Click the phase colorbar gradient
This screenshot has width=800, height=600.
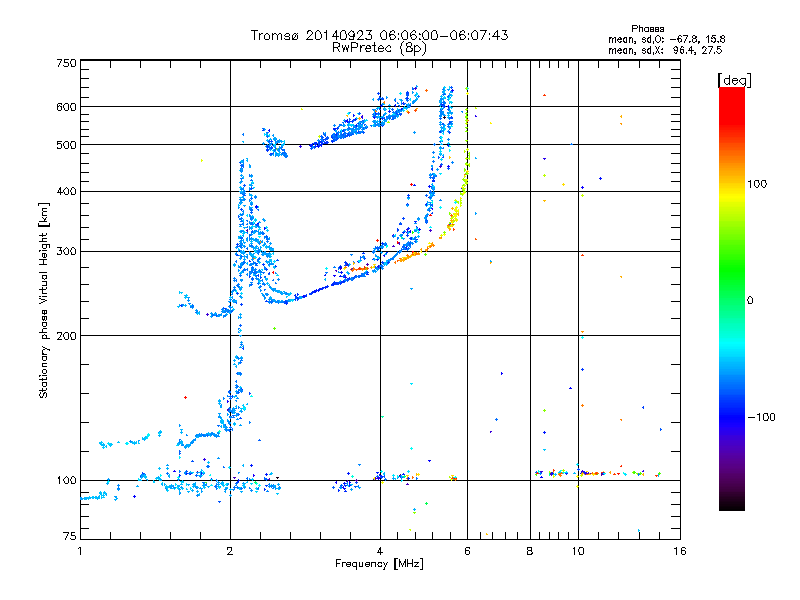click(732, 298)
